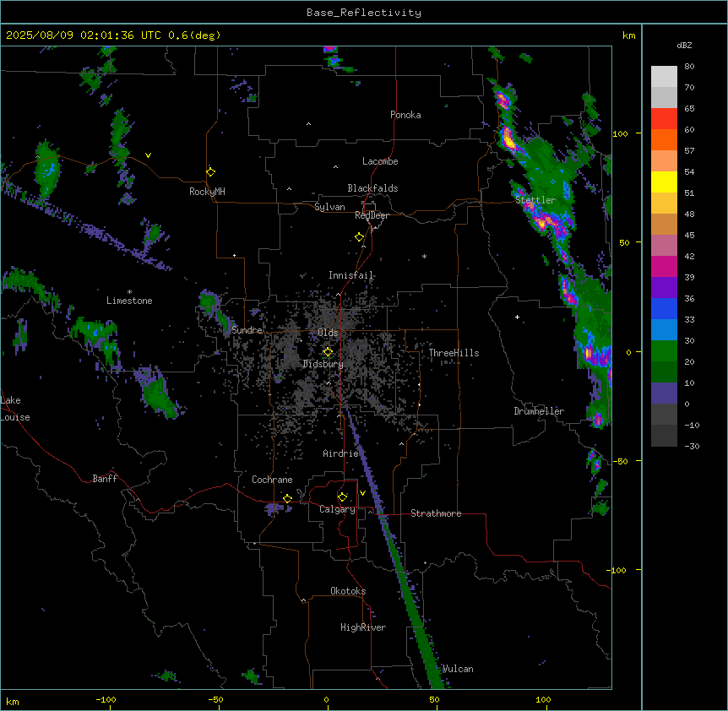Click the HighRiver city label
The image size is (728, 711).
click(x=363, y=627)
